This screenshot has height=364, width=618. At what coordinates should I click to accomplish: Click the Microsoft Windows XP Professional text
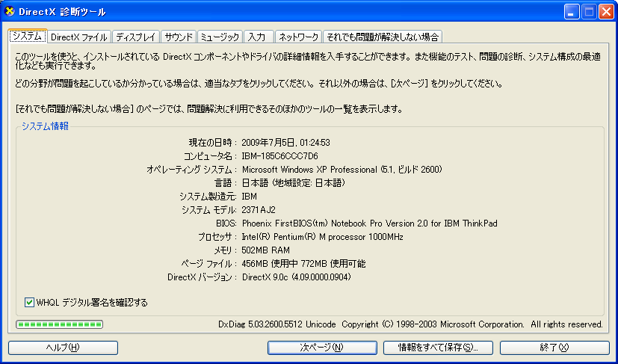click(x=342, y=169)
